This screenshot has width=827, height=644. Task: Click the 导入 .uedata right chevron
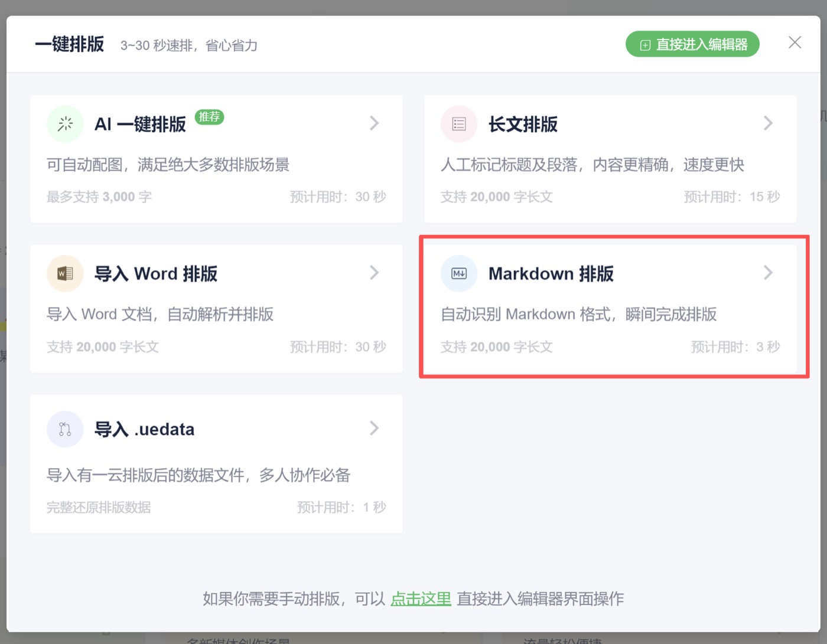[x=374, y=429]
